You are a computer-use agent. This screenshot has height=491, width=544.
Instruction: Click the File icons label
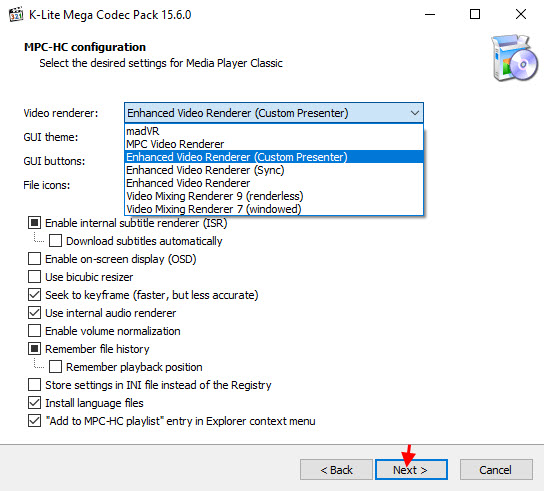coord(46,185)
